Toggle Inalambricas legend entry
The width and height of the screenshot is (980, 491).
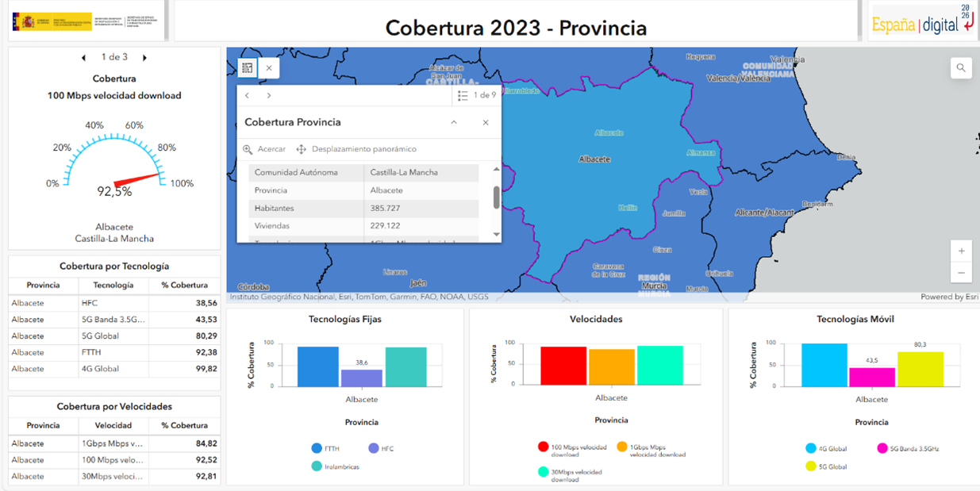[x=336, y=466]
